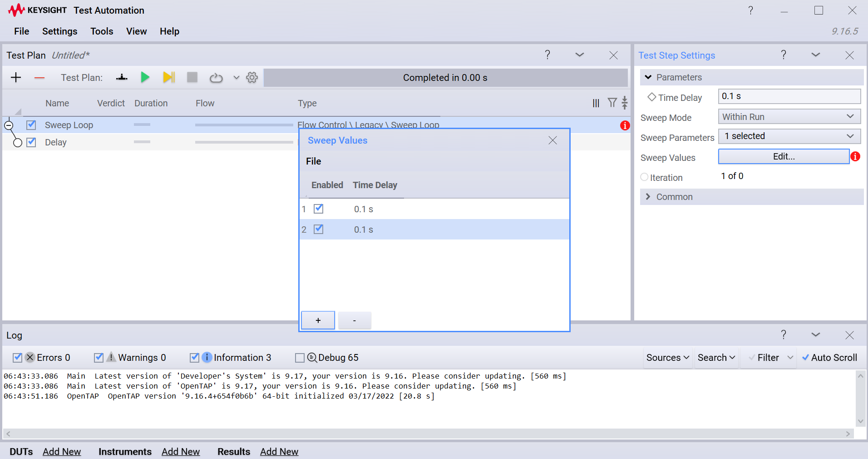Enable the Debug log filter
Image resolution: width=868 pixels, height=459 pixels.
pos(300,358)
